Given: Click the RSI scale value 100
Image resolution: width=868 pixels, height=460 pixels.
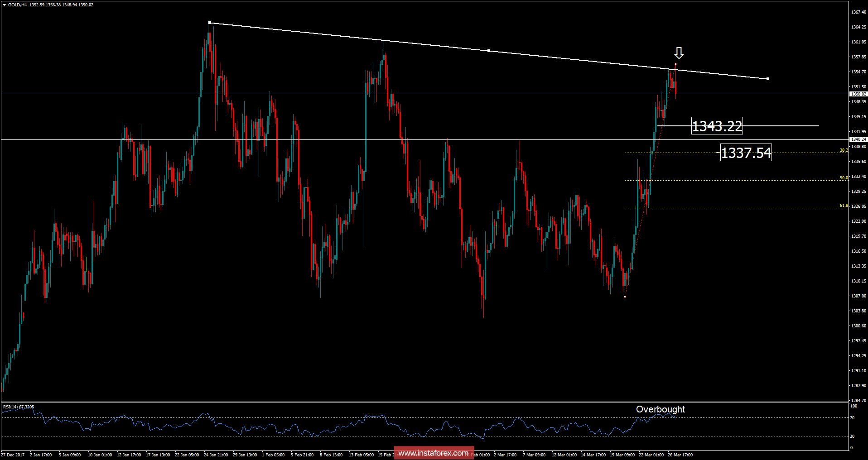Looking at the screenshot, I should click(x=854, y=407).
